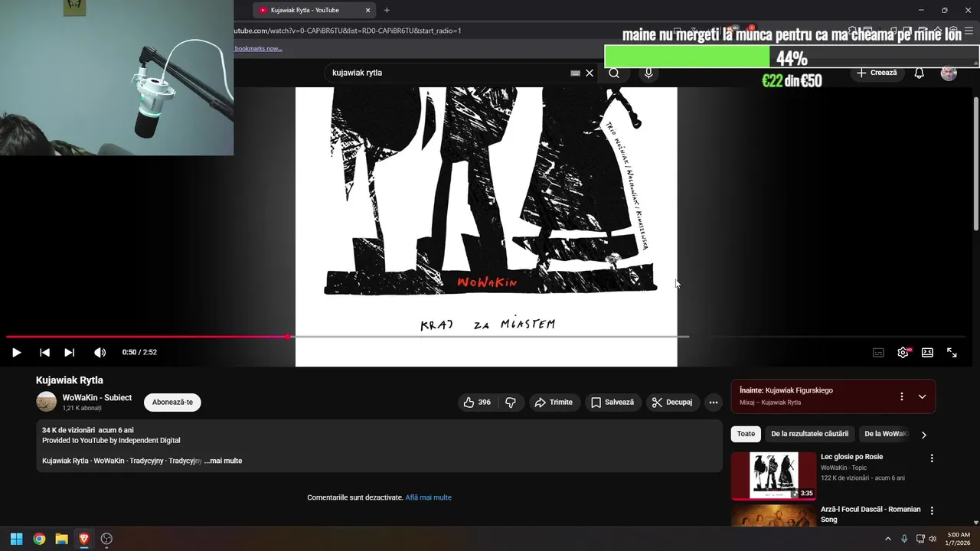
Task: Skip to next video in playlist
Action: (69, 352)
